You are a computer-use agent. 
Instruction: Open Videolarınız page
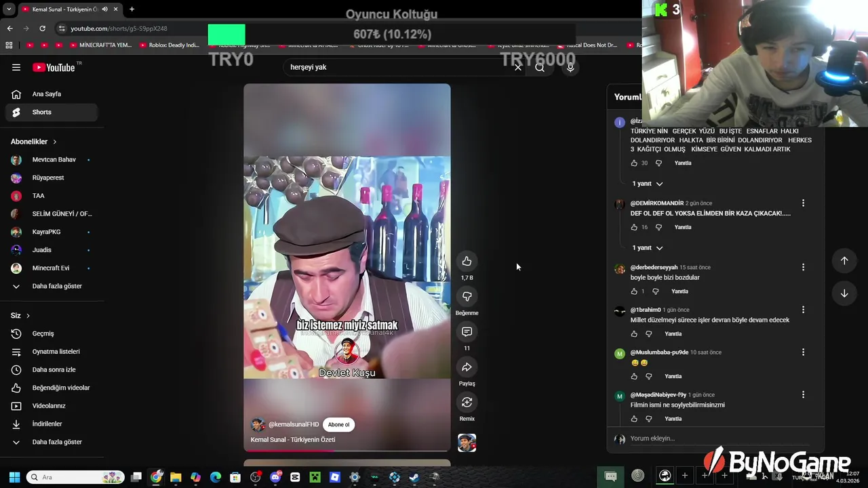pyautogui.click(x=52, y=406)
